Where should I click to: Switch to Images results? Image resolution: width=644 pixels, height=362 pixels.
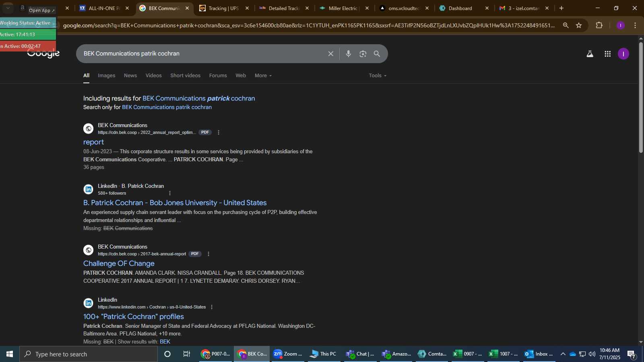(x=106, y=76)
